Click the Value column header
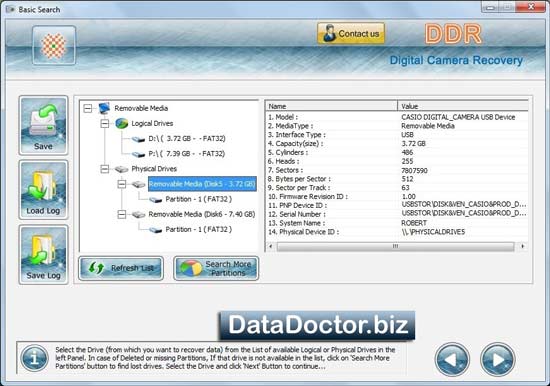550x386 pixels. click(x=463, y=106)
